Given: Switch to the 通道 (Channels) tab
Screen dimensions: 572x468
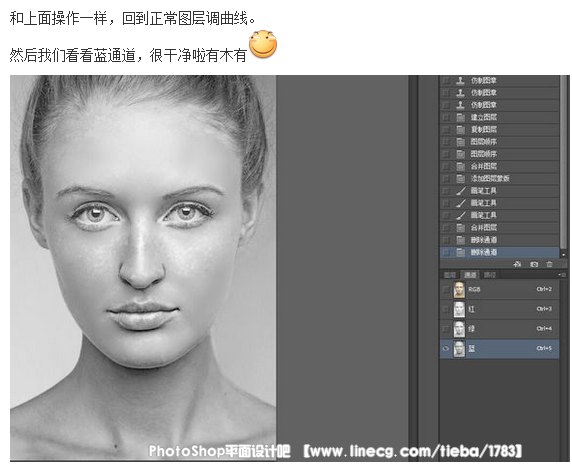Looking at the screenshot, I should pyautogui.click(x=470, y=275).
